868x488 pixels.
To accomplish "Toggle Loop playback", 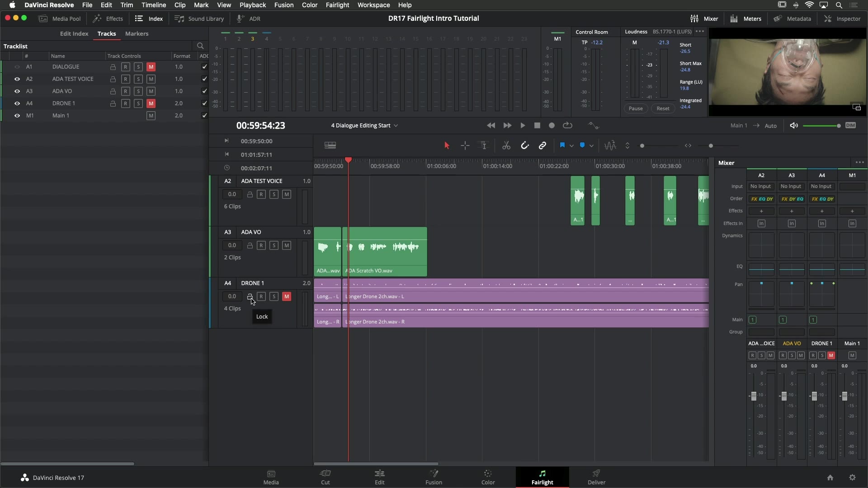I will click(x=567, y=126).
